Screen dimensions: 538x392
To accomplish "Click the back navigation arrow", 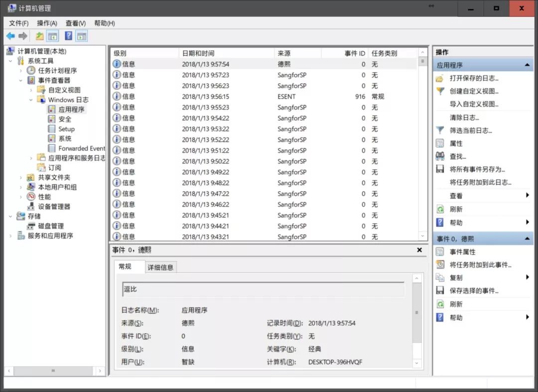I will tap(10, 36).
